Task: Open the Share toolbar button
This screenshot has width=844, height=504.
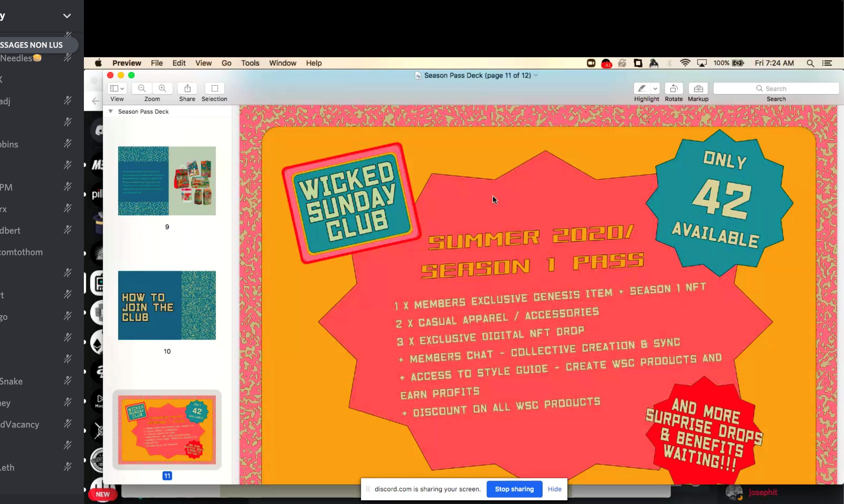Action: click(187, 88)
